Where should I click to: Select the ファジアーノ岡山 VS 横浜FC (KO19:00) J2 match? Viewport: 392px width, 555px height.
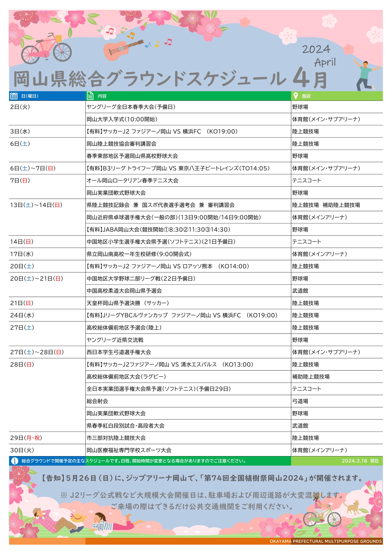[x=162, y=131]
